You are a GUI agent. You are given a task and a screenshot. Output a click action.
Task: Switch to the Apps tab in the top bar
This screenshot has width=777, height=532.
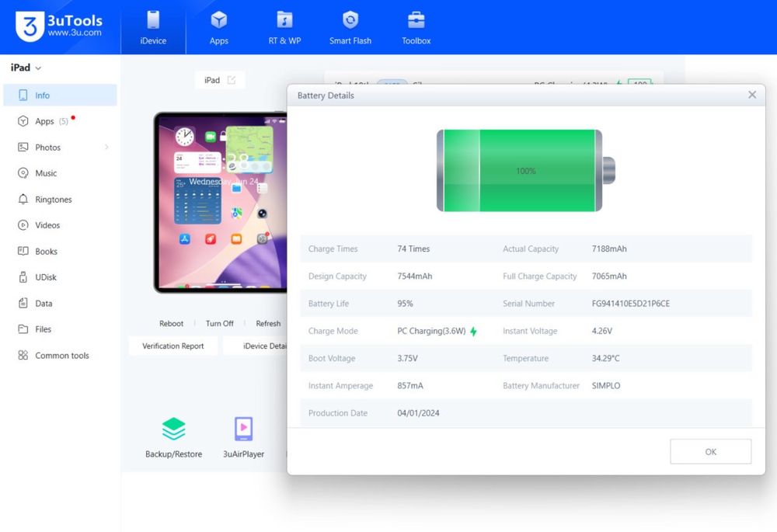click(218, 27)
